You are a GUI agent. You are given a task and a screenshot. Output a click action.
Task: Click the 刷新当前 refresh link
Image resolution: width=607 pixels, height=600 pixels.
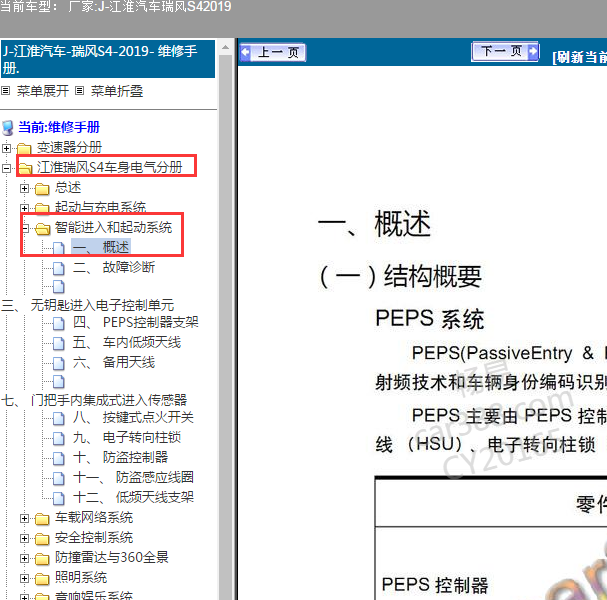point(580,57)
